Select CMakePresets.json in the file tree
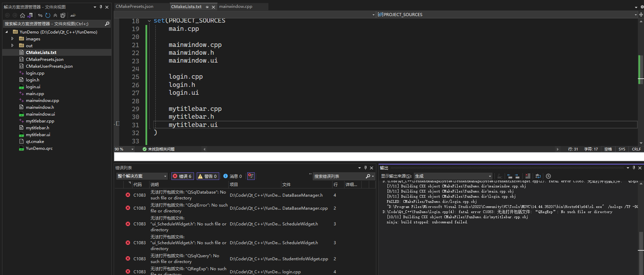The image size is (644, 275). [45, 59]
